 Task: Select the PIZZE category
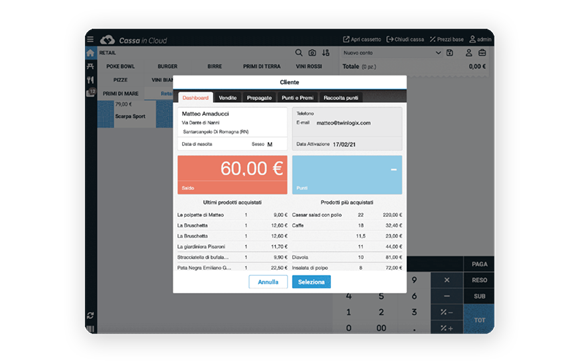pos(120,80)
